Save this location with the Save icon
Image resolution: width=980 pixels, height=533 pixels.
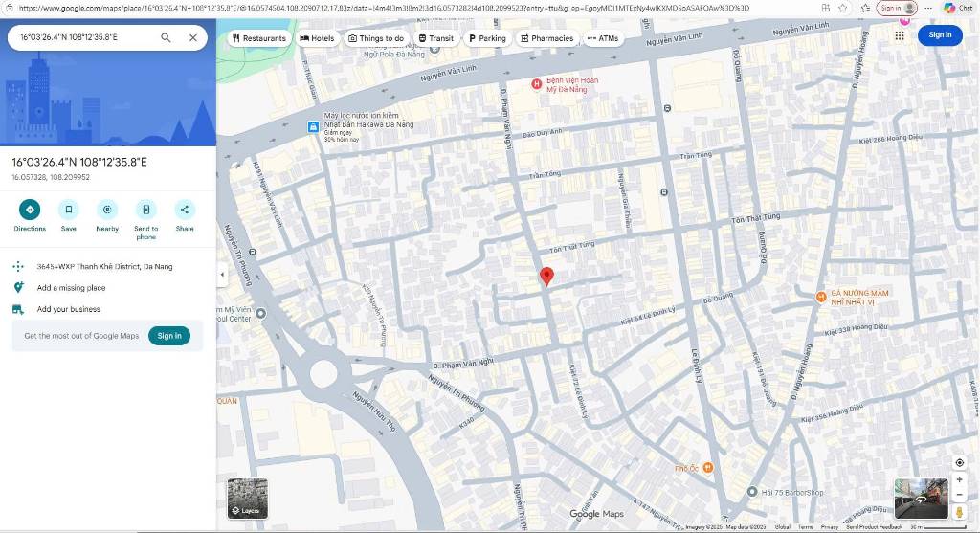coord(69,210)
